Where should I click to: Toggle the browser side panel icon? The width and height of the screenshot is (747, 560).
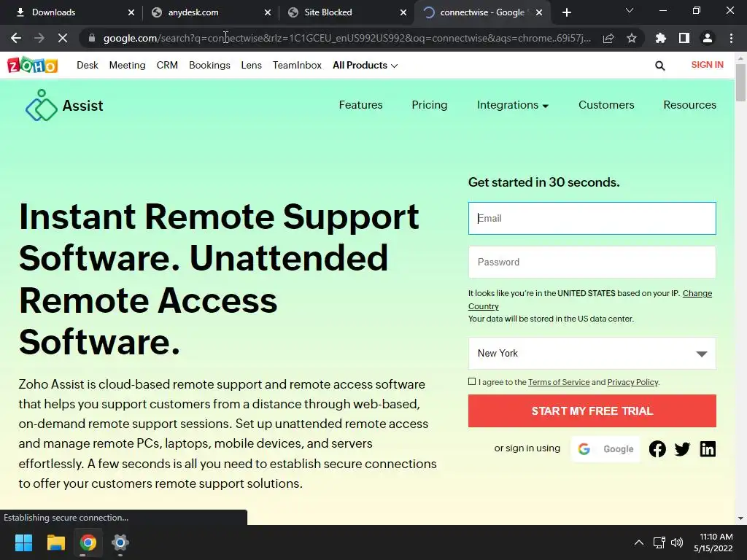coord(684,38)
